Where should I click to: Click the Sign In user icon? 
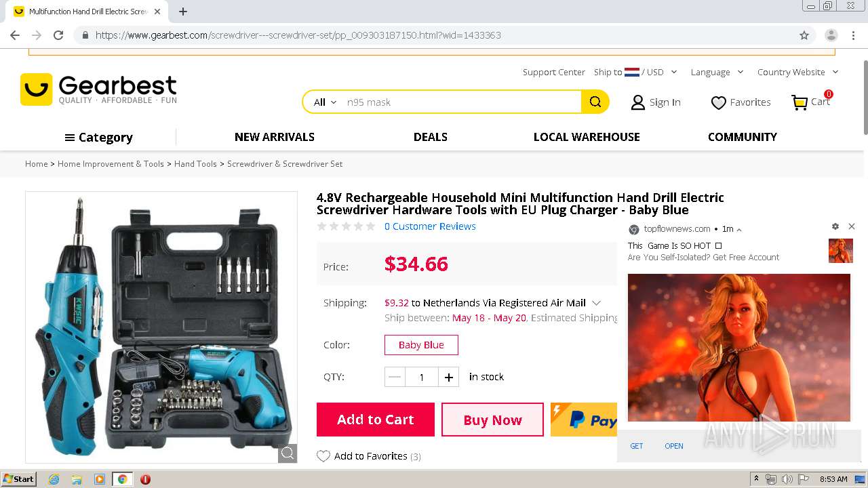pyautogui.click(x=637, y=102)
